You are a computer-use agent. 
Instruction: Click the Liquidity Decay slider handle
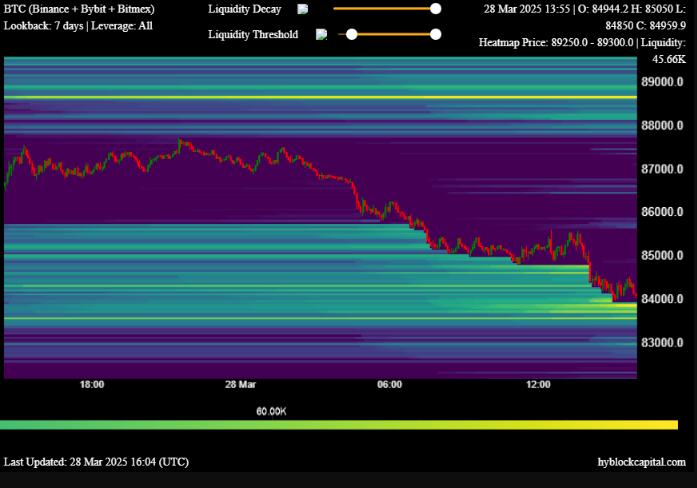(x=435, y=9)
